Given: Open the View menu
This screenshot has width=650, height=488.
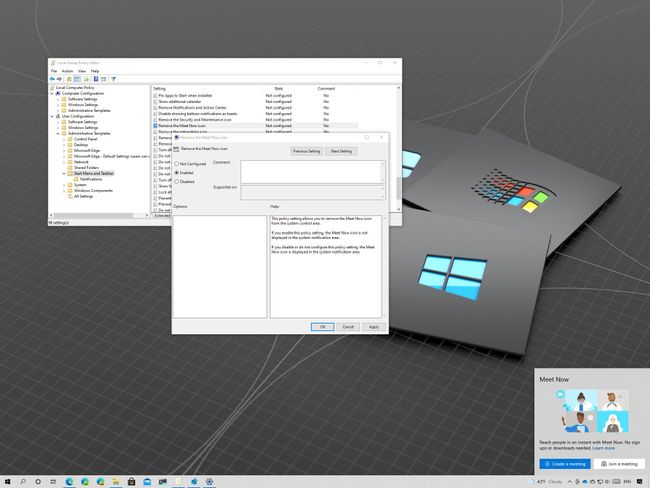Looking at the screenshot, I should (x=80, y=71).
